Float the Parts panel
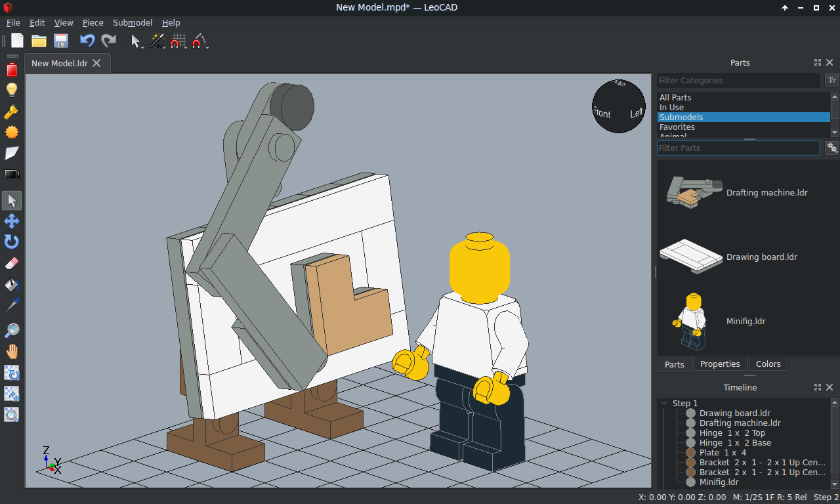Image resolution: width=840 pixels, height=504 pixels. coord(818,62)
